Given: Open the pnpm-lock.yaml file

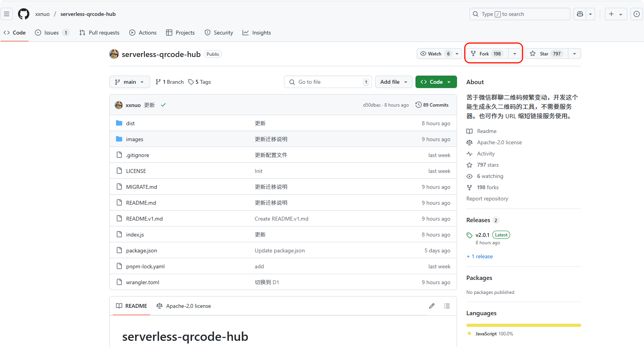Looking at the screenshot, I should coord(145,266).
